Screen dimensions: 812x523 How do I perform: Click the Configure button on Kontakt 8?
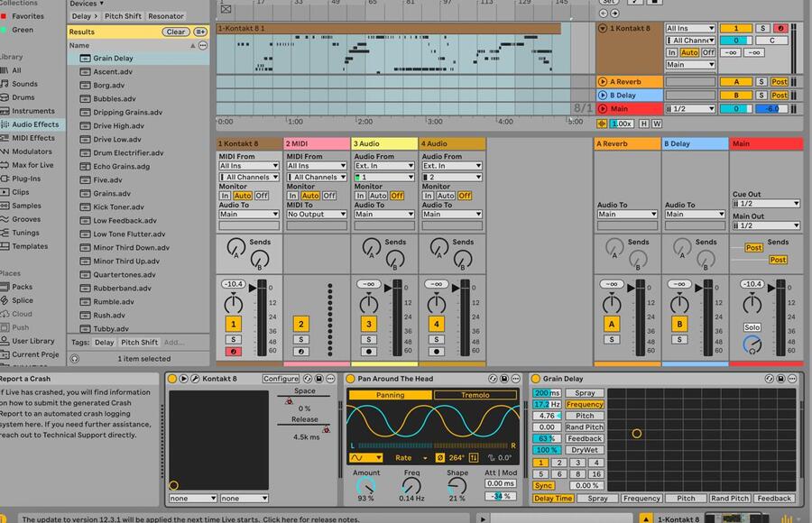click(281, 379)
